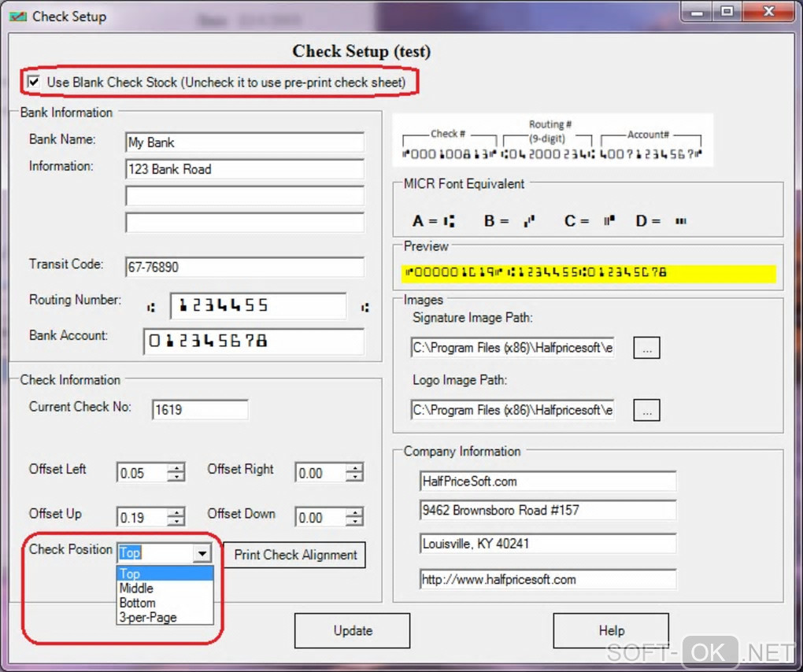
Task: Click the Signature Image Path field
Action: [513, 348]
